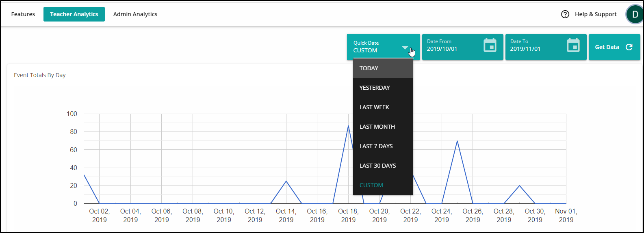
Task: Click the 80 value on y-axis
Action: click(74, 132)
